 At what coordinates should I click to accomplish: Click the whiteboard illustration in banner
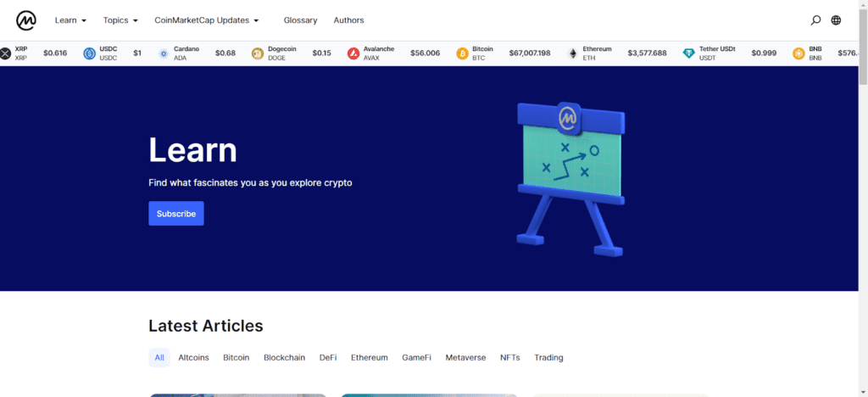(x=570, y=178)
